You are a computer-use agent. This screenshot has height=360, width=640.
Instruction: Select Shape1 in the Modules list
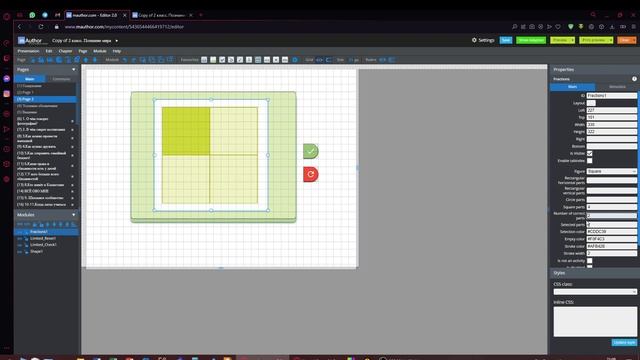[x=36, y=251]
